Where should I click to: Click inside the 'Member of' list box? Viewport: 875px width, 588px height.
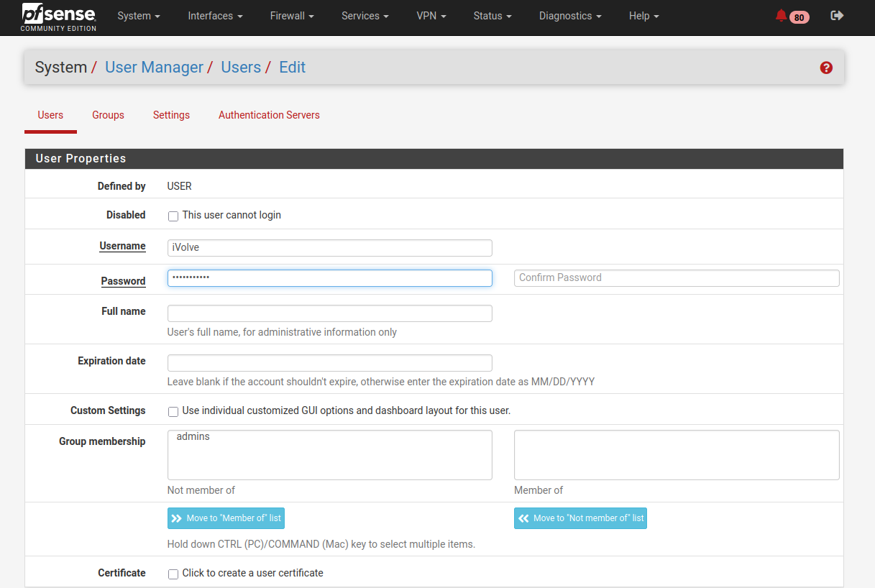coord(677,455)
